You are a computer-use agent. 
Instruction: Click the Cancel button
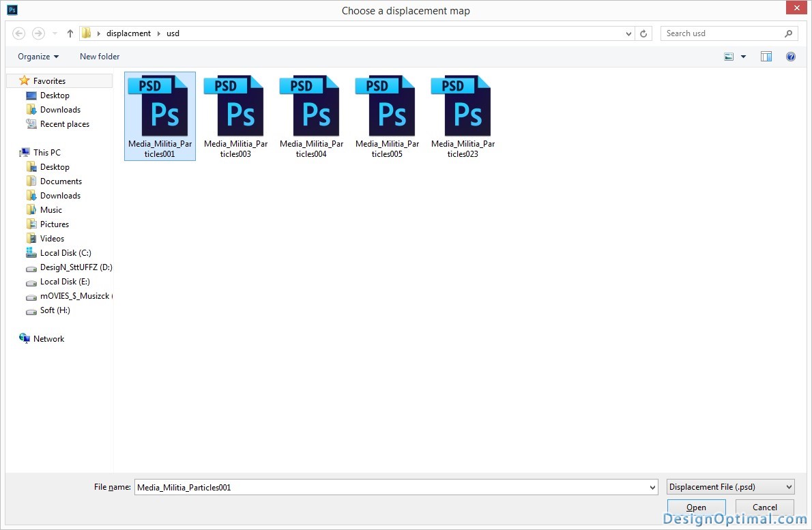[x=765, y=507]
